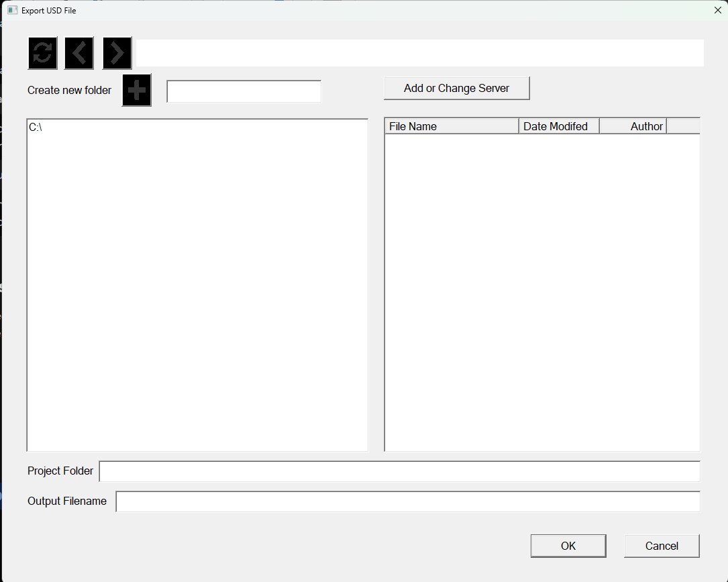Focus the new folder name text field
The image size is (728, 582).
tap(244, 91)
